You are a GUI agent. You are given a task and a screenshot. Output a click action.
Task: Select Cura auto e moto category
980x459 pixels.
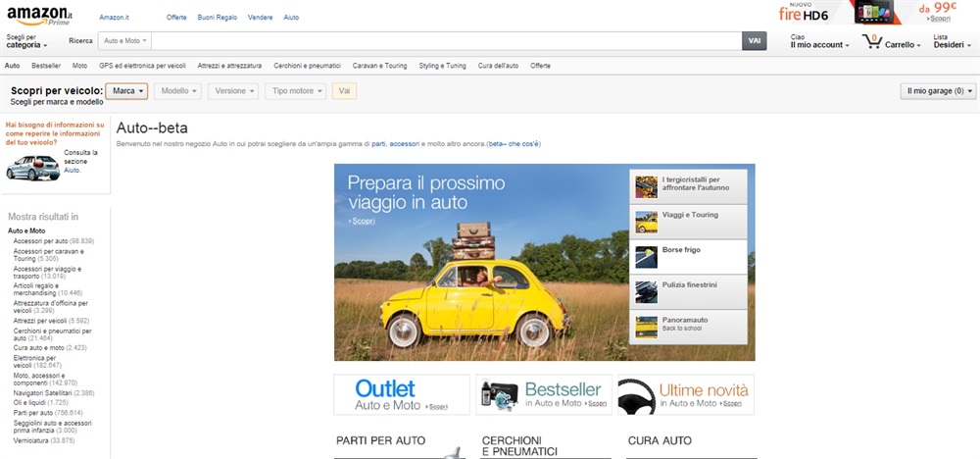point(50,348)
